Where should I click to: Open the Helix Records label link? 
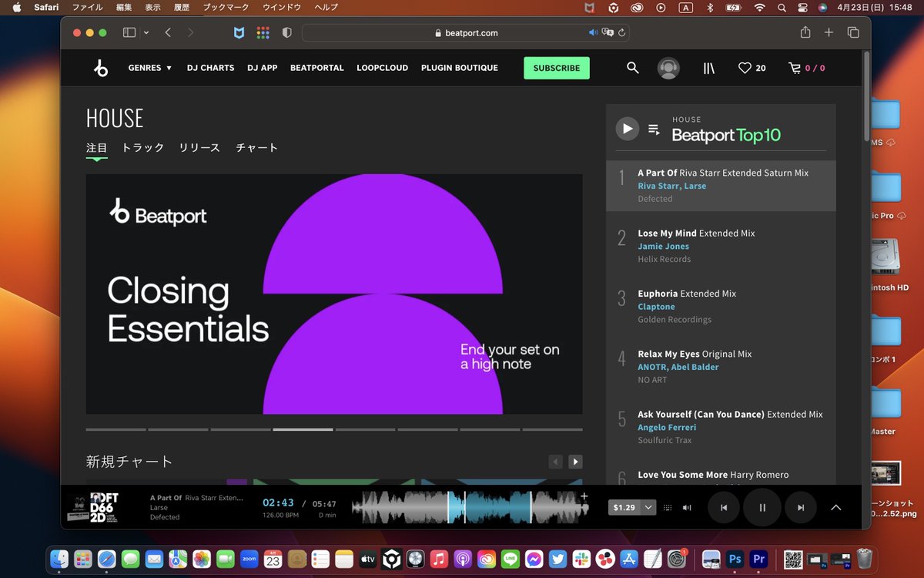point(665,259)
